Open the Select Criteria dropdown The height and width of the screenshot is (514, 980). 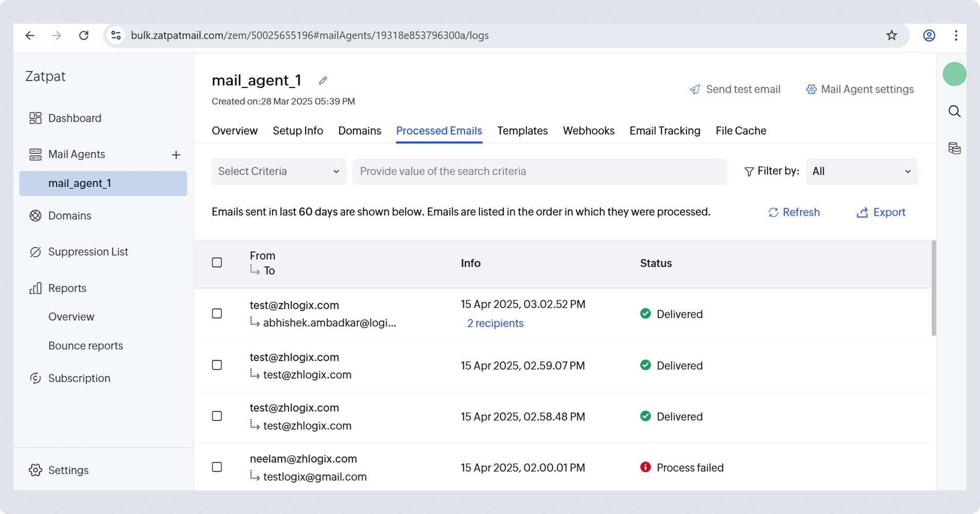point(279,172)
